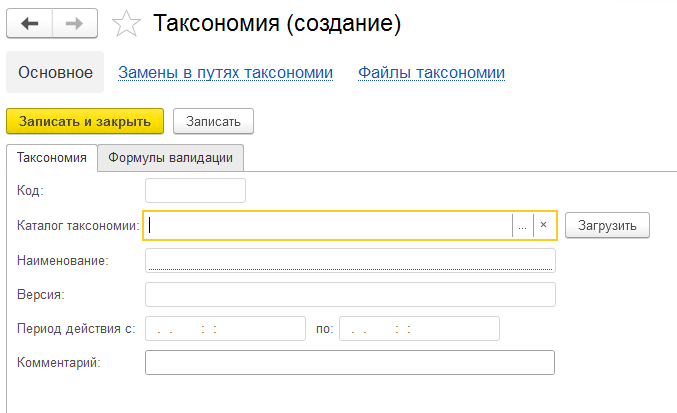Switch to the Основное section
The image size is (677, 413).
tap(55, 72)
